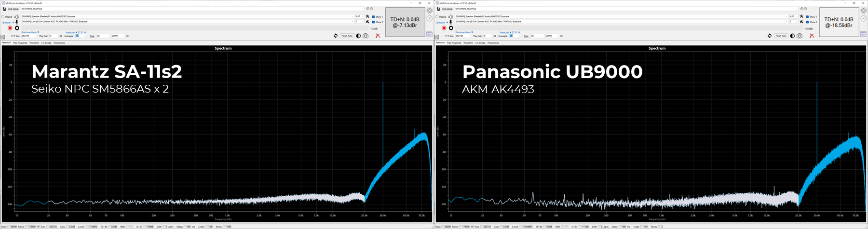Expand Spectrum mode dropdown in Marantz window
The height and width of the screenshot is (229, 868).
(8, 22)
